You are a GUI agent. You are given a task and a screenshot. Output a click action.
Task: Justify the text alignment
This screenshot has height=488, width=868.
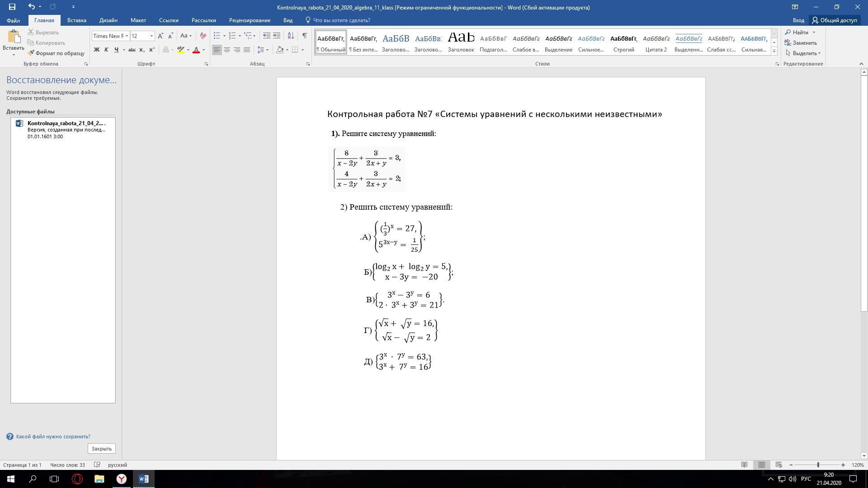[247, 50]
